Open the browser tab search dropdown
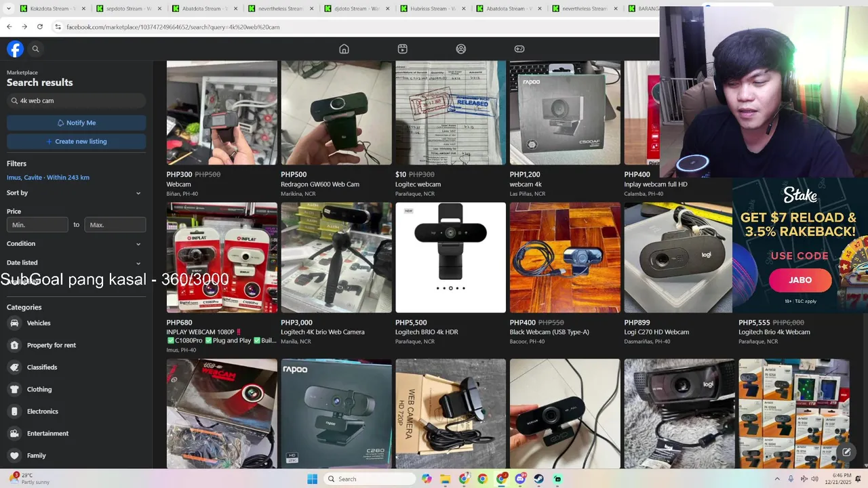Viewport: 868px width, 488px height. click(9, 9)
